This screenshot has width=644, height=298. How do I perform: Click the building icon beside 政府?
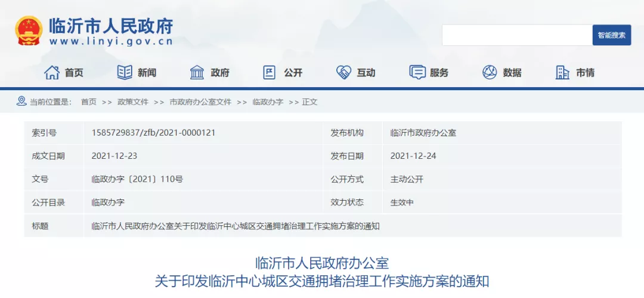click(197, 72)
